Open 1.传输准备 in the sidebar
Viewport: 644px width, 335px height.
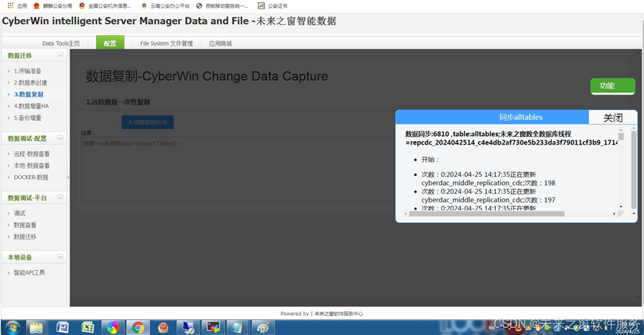click(28, 71)
